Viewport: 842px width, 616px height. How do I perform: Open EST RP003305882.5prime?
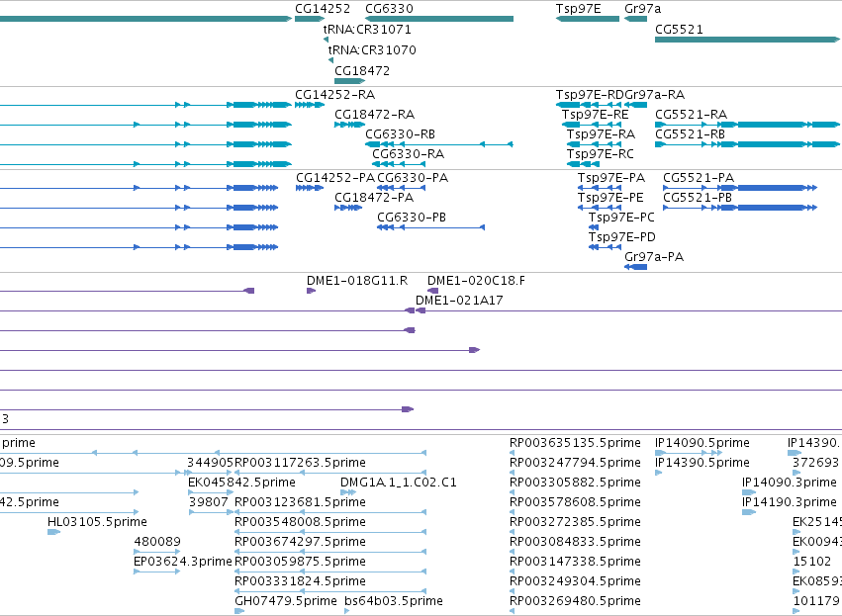point(575,483)
